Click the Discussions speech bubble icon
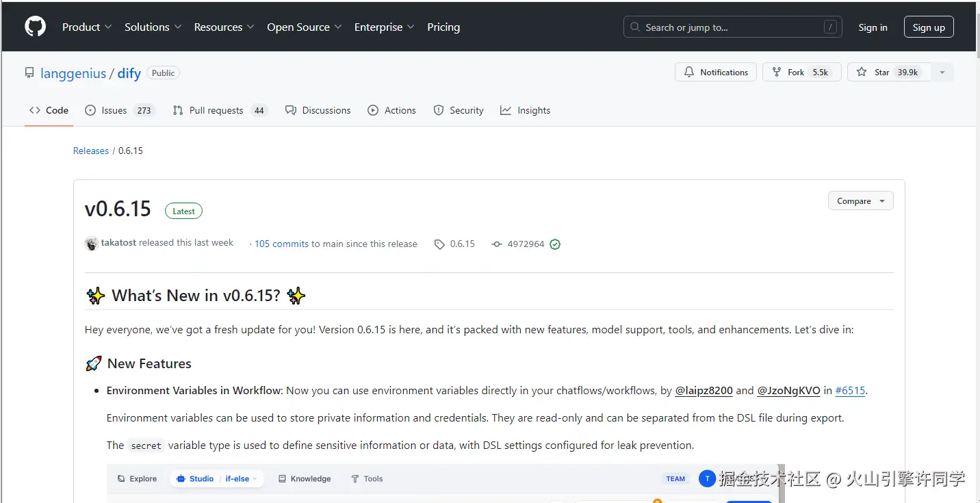The image size is (980, 503). [x=291, y=110]
